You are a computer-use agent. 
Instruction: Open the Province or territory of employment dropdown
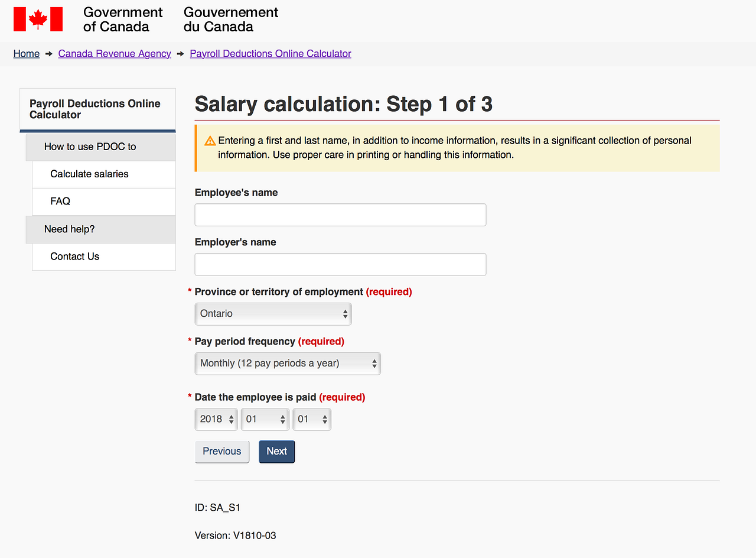273,313
